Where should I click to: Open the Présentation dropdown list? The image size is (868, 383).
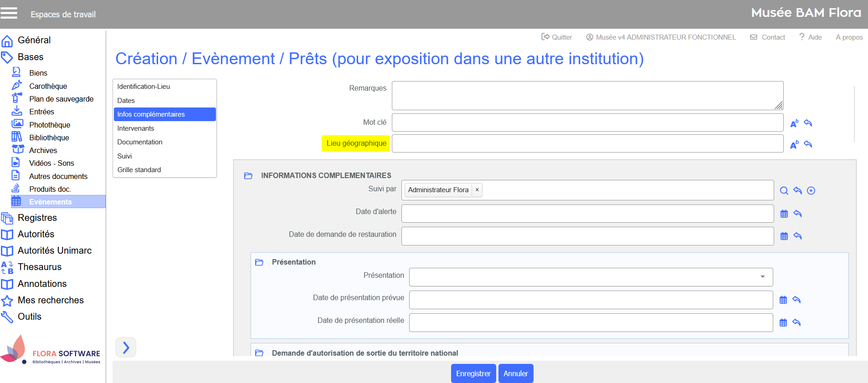point(591,277)
